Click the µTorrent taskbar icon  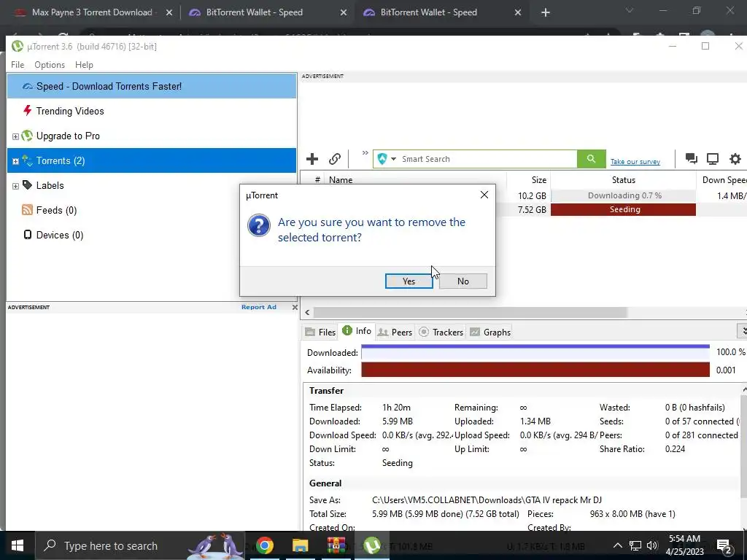[x=371, y=545]
